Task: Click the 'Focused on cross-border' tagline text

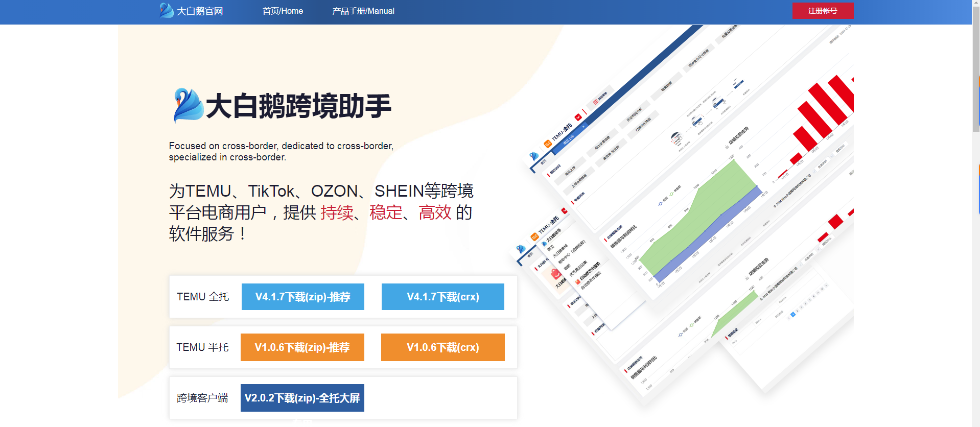Action: point(281,152)
